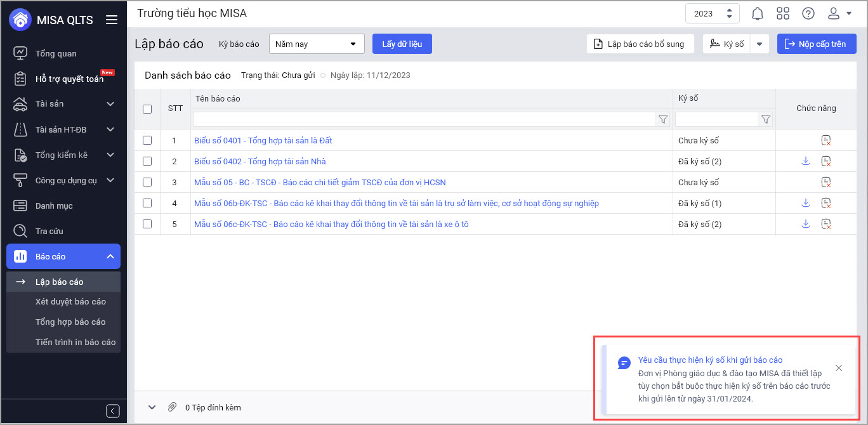The width and height of the screenshot is (868, 425).
Task: Select all reports with header checkbox
Action: [147, 109]
